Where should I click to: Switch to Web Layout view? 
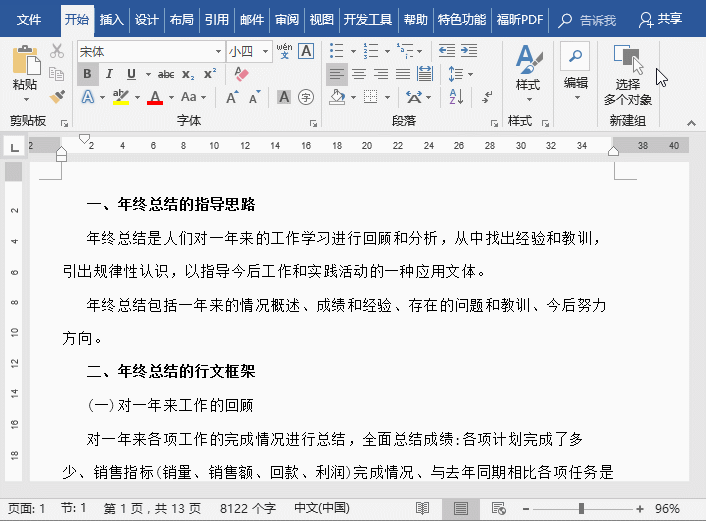point(498,508)
